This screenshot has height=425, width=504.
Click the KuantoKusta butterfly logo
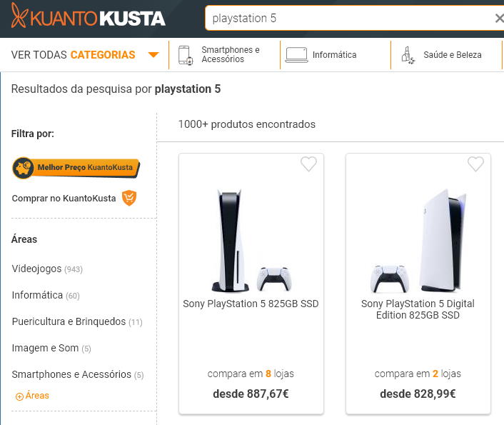pyautogui.click(x=19, y=16)
